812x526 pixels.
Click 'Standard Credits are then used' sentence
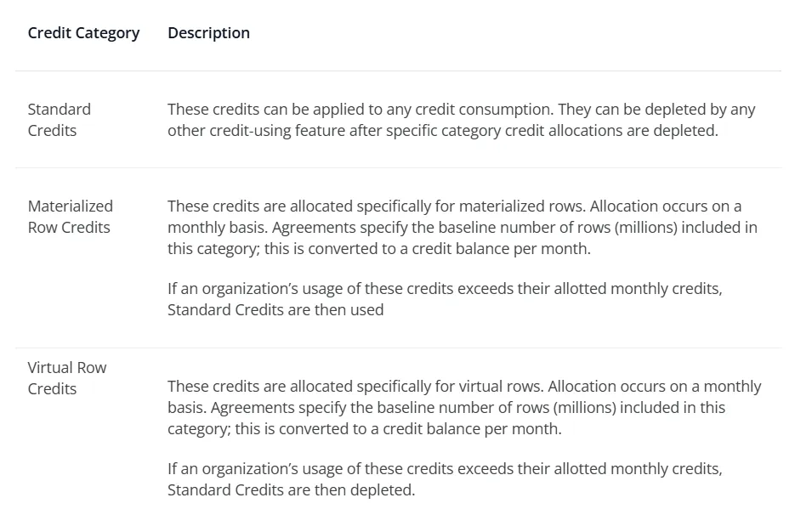275,309
